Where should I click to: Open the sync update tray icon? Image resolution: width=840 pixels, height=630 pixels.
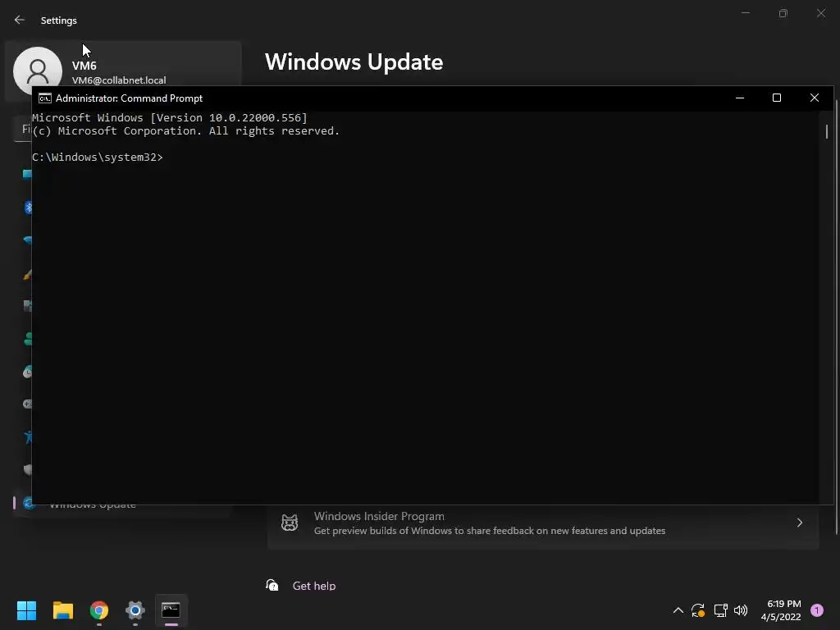coord(698,610)
